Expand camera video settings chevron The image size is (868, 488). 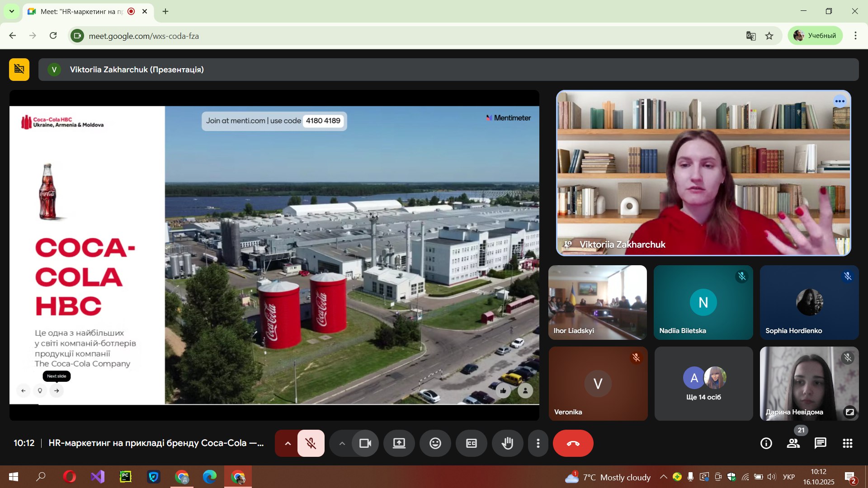pyautogui.click(x=342, y=443)
